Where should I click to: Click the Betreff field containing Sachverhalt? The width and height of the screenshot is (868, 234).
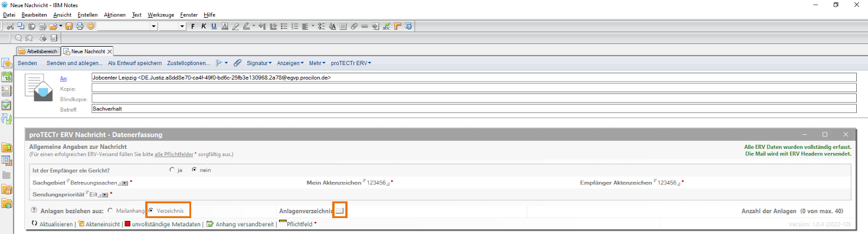click(x=474, y=109)
